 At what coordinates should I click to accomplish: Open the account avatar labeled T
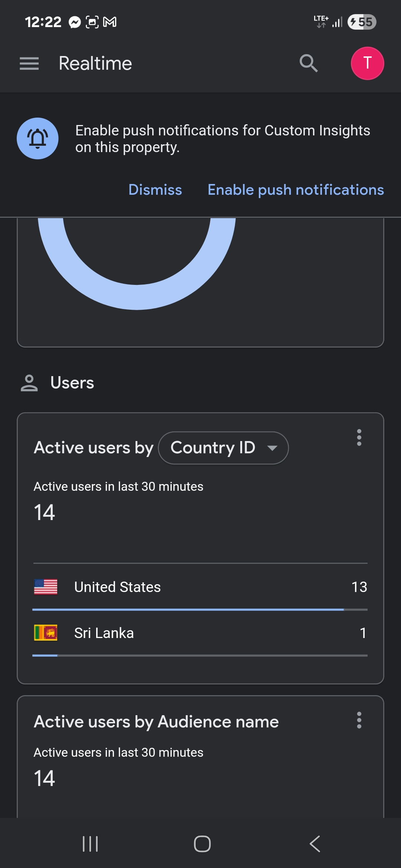[x=367, y=63]
